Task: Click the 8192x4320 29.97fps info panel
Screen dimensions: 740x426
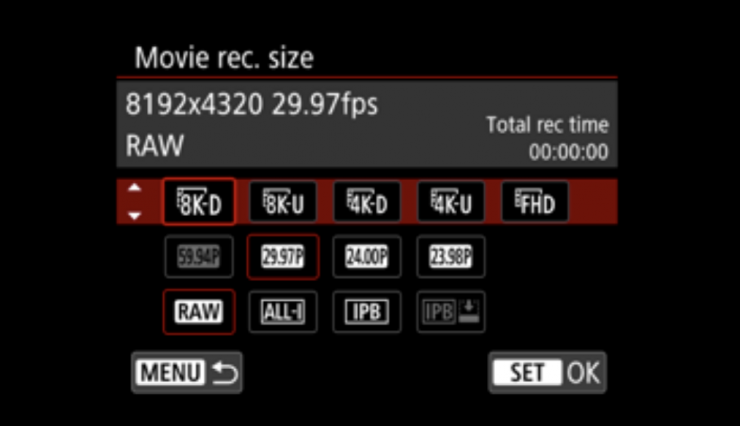Action: (x=367, y=124)
